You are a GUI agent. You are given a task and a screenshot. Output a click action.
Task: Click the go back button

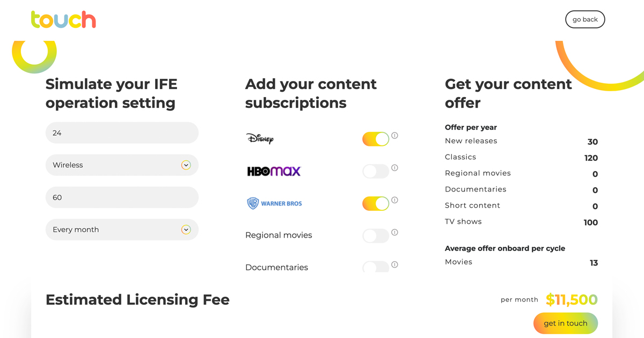pos(585,19)
